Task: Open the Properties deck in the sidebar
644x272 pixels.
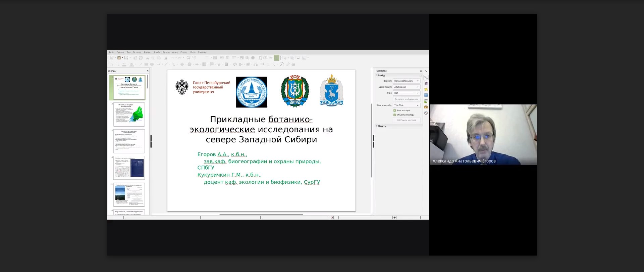Action: (x=426, y=78)
